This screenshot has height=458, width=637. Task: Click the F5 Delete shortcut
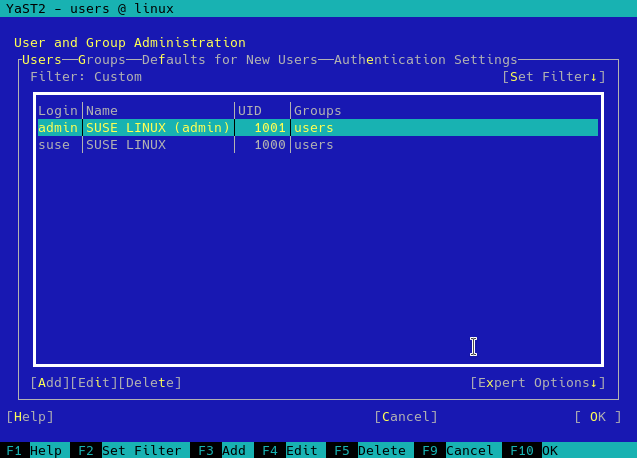pos(370,450)
